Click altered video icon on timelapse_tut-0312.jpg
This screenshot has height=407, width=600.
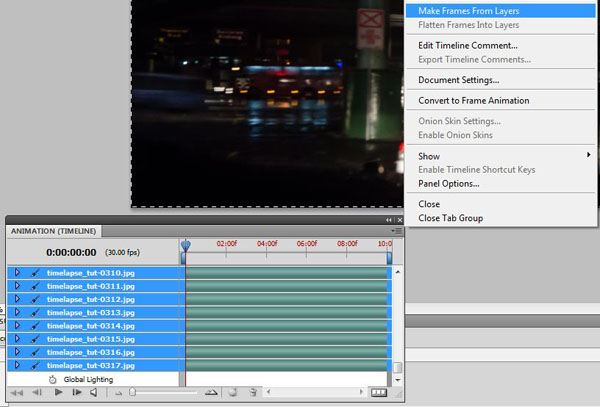(x=35, y=299)
